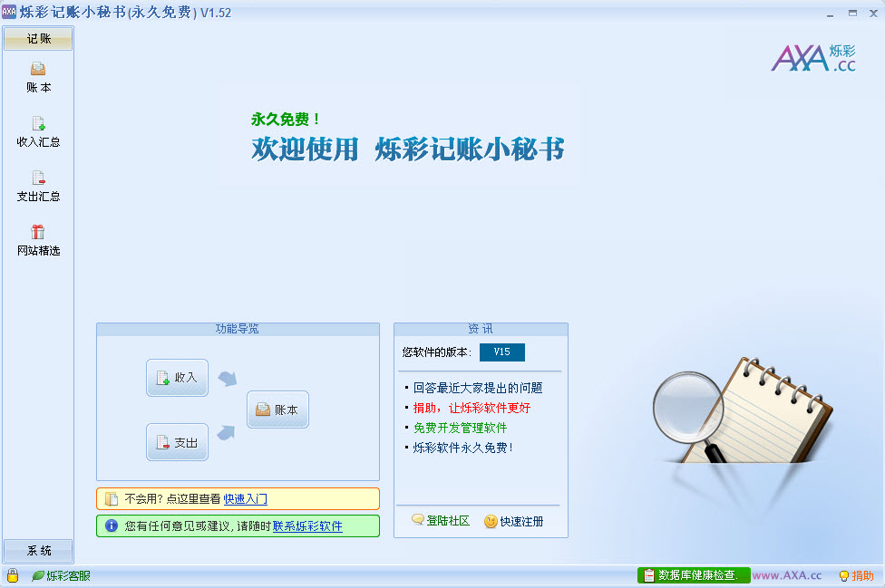Image resolution: width=885 pixels, height=588 pixels.
Task: Open 免费开发管理软件 news item
Action: 460,428
